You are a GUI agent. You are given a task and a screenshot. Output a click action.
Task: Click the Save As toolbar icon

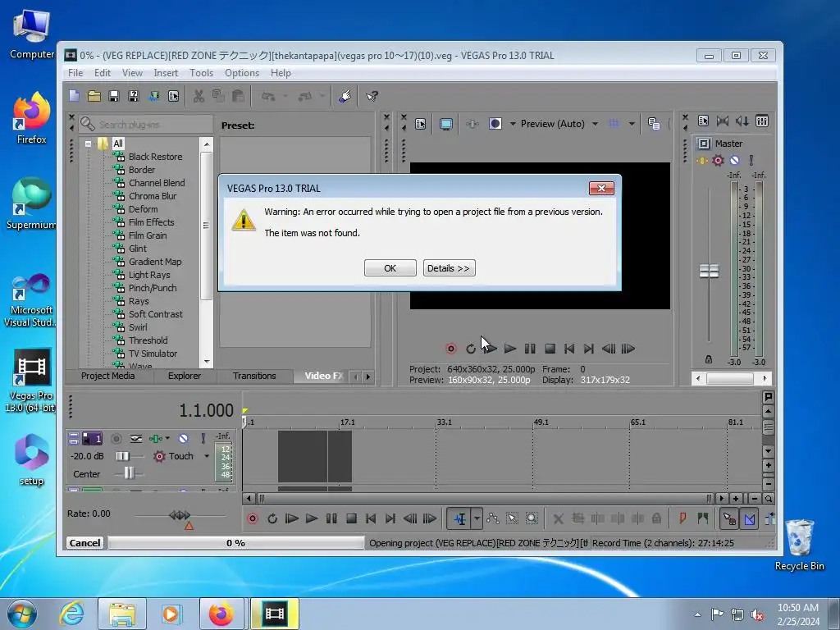[134, 96]
